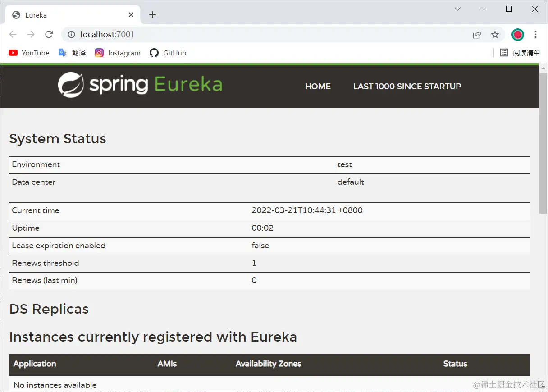This screenshot has height=392, width=548.
Task: Click the browser forward arrow
Action: point(31,34)
